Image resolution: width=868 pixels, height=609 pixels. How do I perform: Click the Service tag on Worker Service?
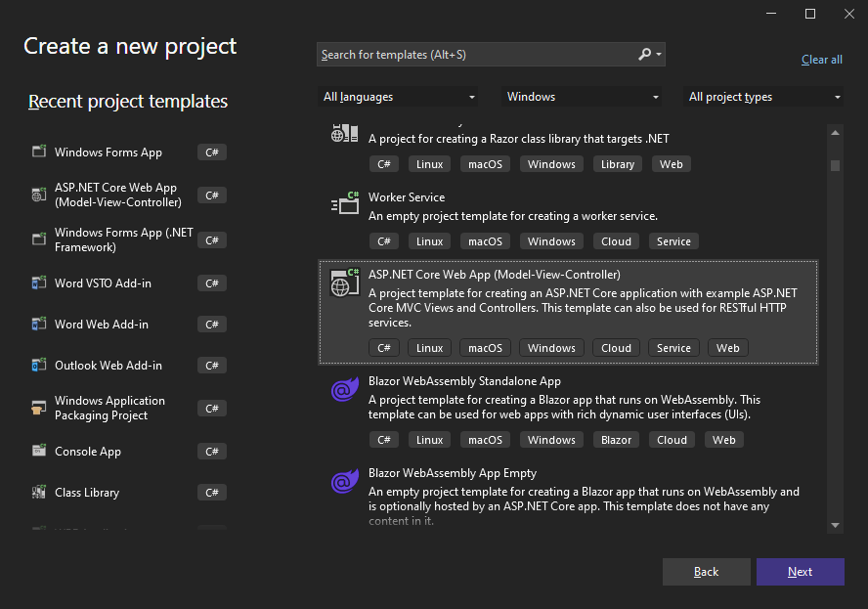click(673, 241)
